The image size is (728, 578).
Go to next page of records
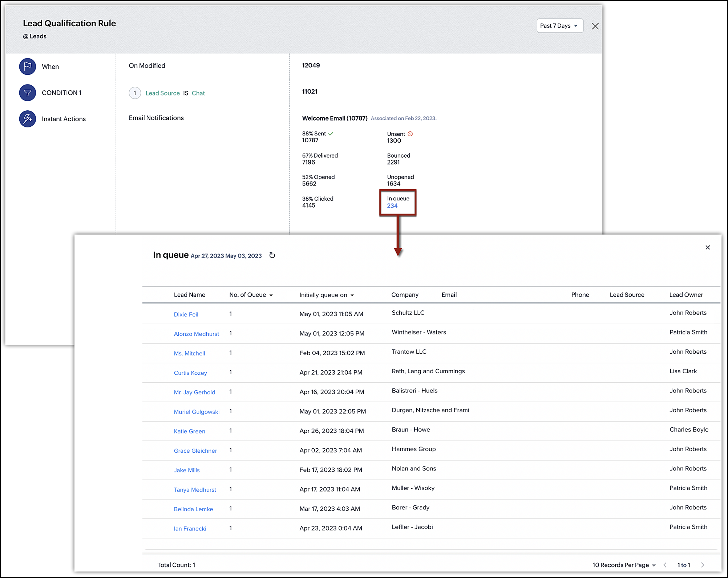click(702, 565)
